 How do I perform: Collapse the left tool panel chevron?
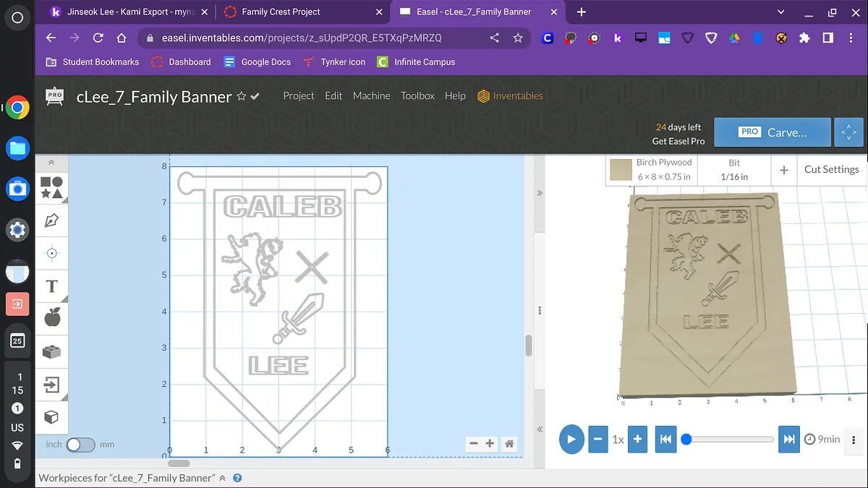[51, 163]
